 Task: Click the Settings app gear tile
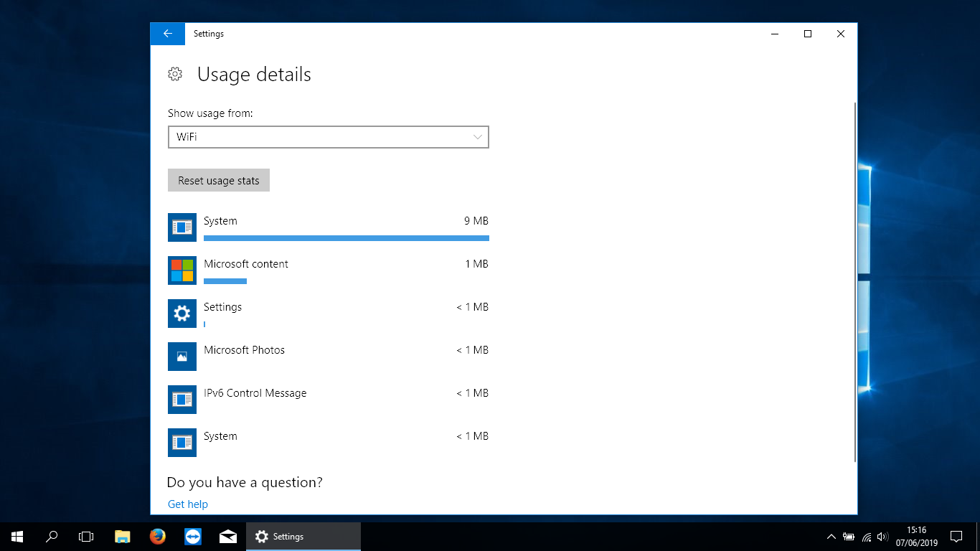point(182,314)
